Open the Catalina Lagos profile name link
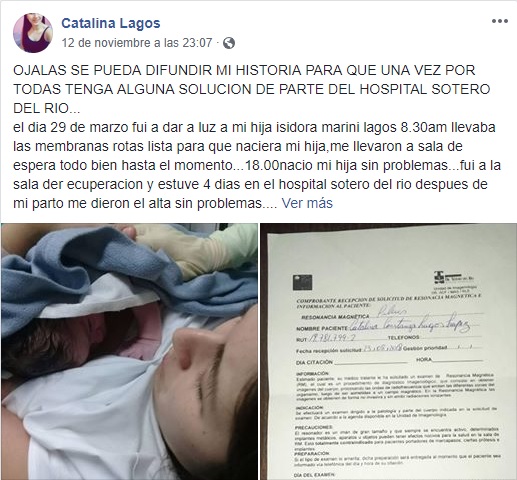Screen dimensions: 517x480 (x=111, y=23)
